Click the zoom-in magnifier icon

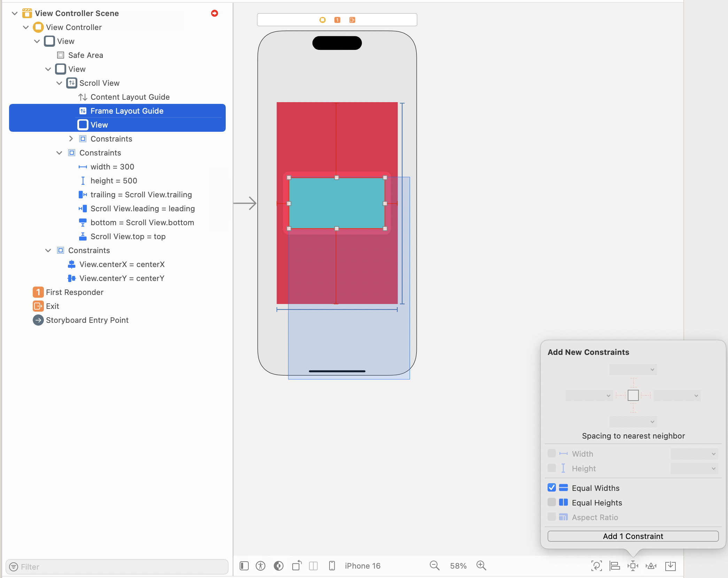pos(481,566)
